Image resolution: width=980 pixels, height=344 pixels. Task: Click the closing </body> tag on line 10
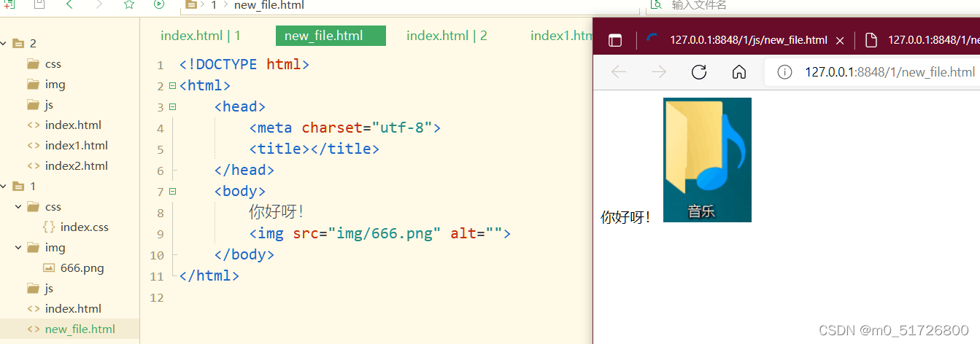tap(244, 255)
